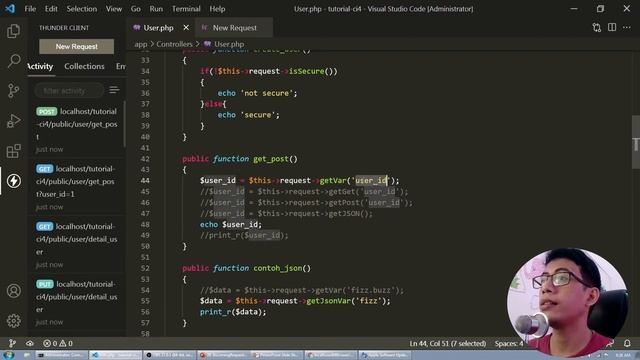Focus the filter activity input field

[x=69, y=90]
